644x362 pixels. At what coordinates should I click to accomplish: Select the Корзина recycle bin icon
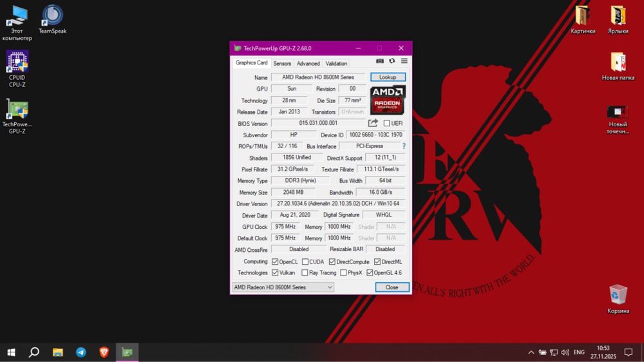(x=618, y=299)
